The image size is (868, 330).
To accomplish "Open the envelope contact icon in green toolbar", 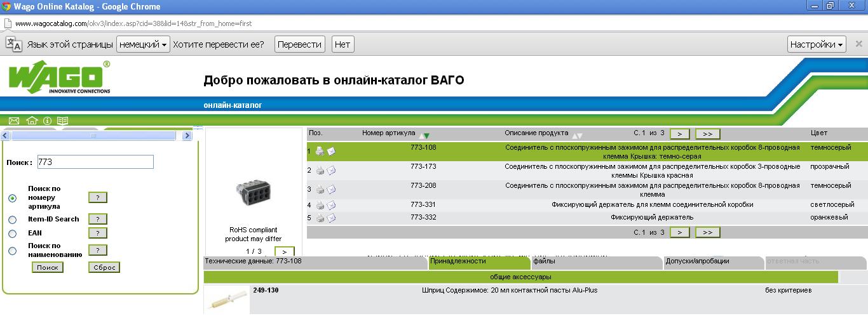I will pyautogui.click(x=14, y=121).
